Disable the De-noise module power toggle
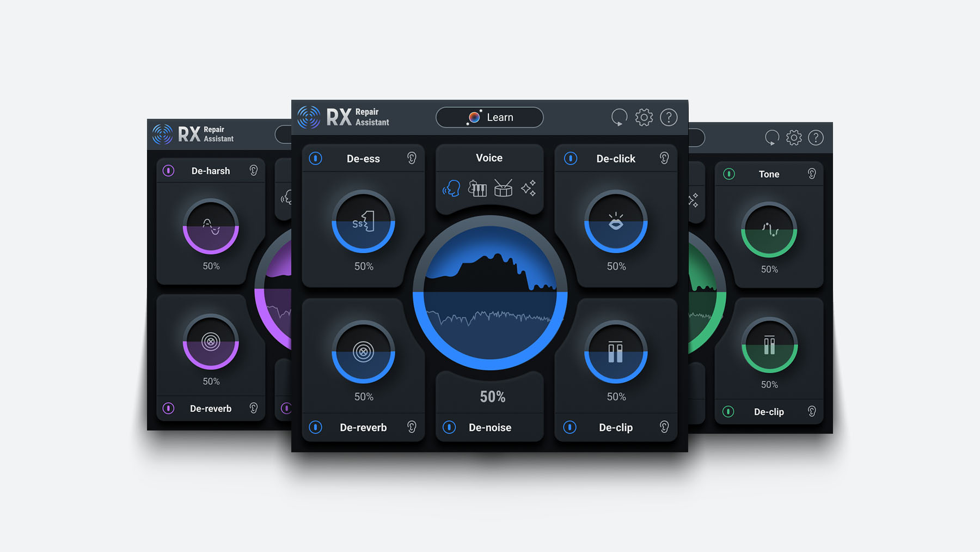This screenshot has width=980, height=552. 449,427
